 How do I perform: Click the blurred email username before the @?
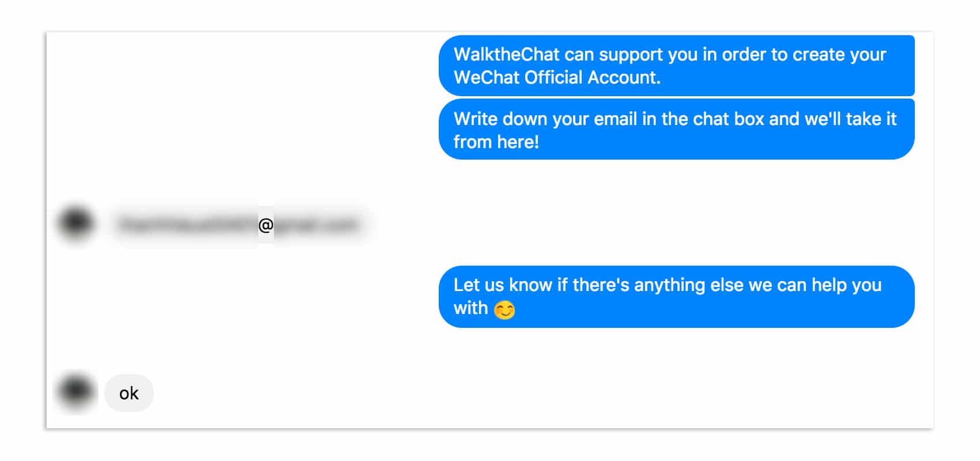pyautogui.click(x=187, y=225)
